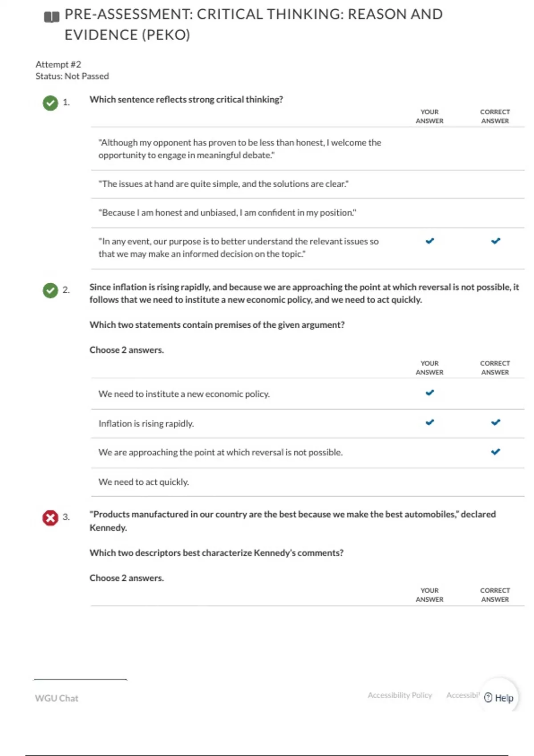Screen dimensions: 534x756
Task: Click the red incorrect icon for question 3
Action: click(50, 518)
